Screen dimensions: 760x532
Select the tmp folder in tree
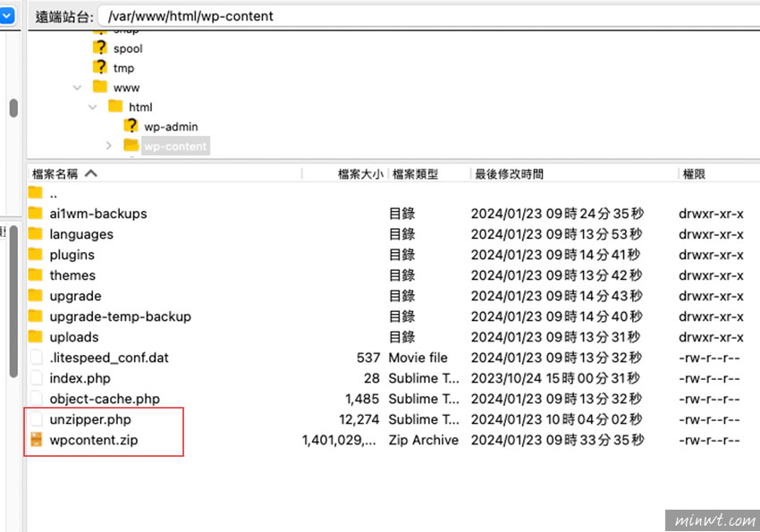click(123, 68)
